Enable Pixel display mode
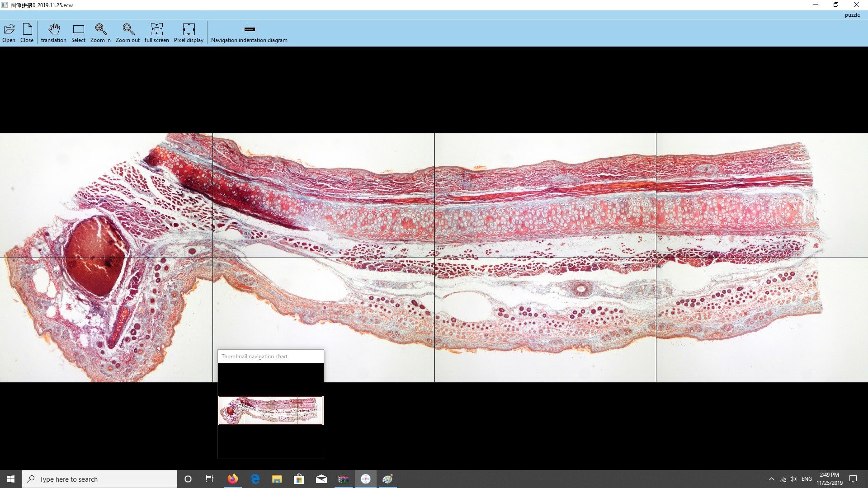Viewport: 868px width, 488px height. [x=189, y=33]
